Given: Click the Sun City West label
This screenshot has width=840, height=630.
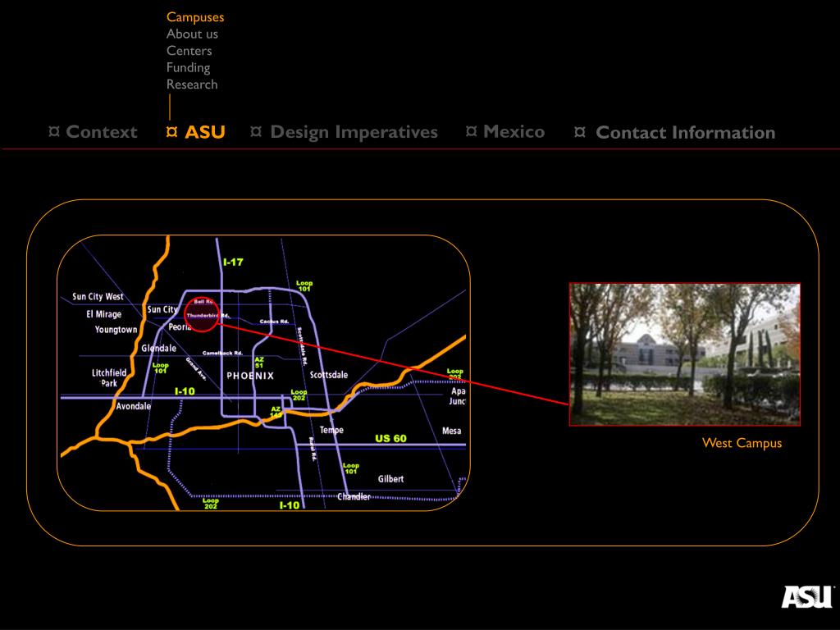Looking at the screenshot, I should tap(98, 297).
